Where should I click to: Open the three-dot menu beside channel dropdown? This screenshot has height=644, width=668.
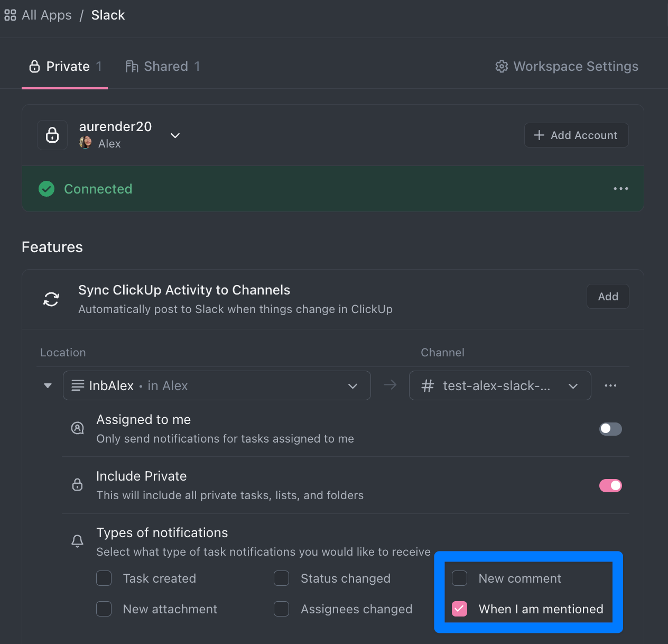click(610, 385)
